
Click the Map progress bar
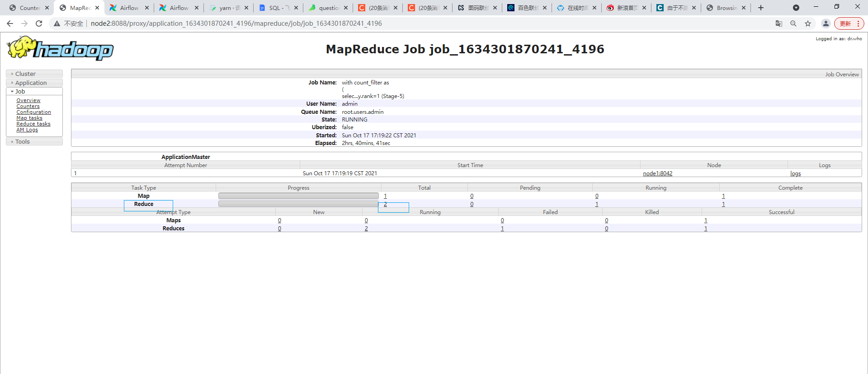point(298,196)
